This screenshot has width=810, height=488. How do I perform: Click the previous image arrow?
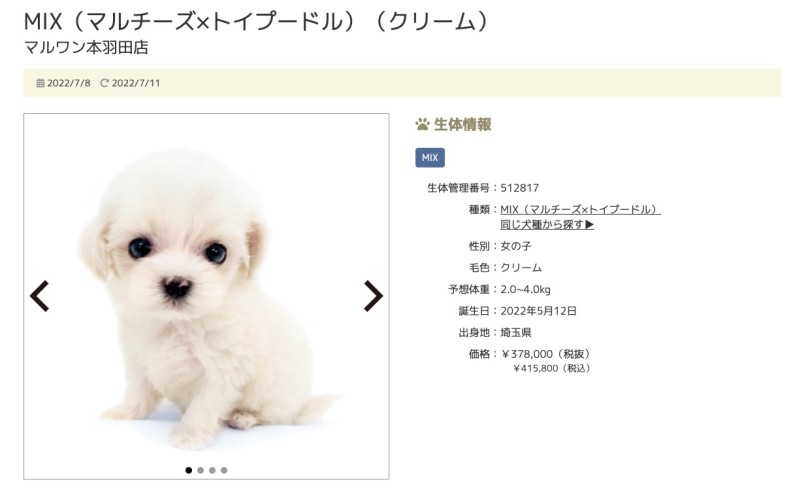39,296
